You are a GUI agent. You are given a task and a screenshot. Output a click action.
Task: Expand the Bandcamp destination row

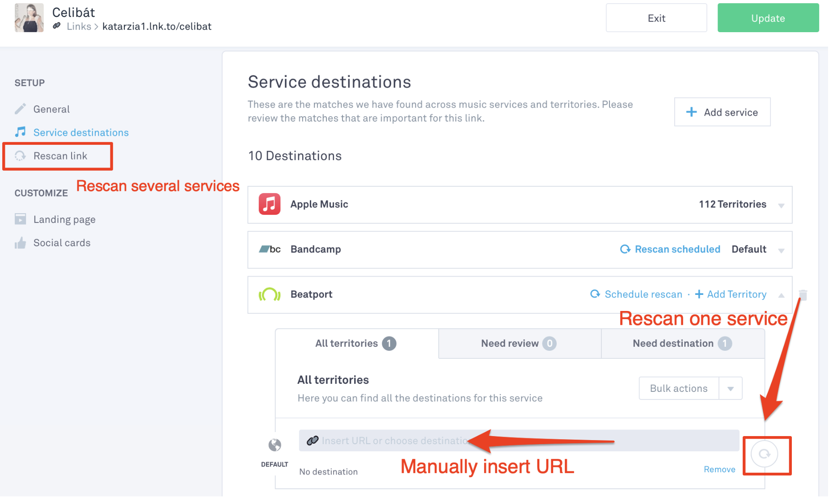781,251
